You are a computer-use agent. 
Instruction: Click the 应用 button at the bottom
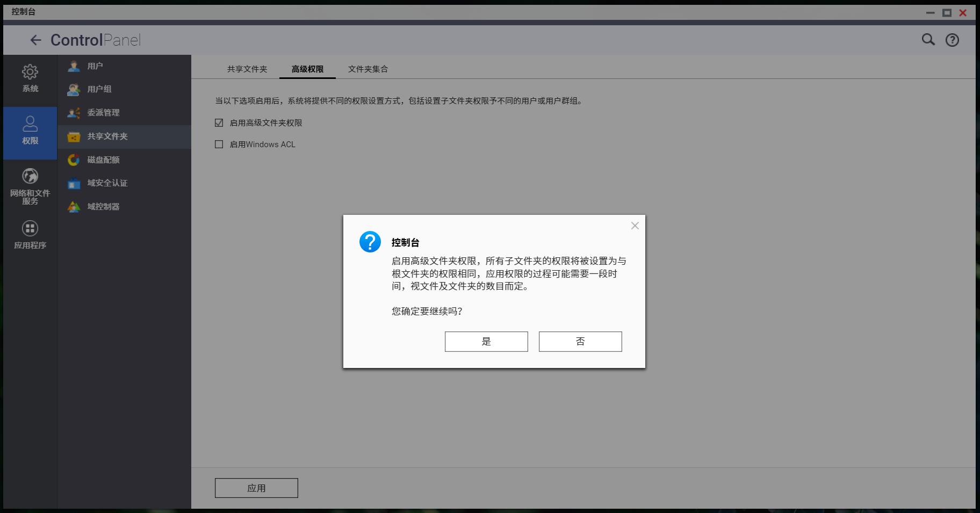tap(256, 488)
